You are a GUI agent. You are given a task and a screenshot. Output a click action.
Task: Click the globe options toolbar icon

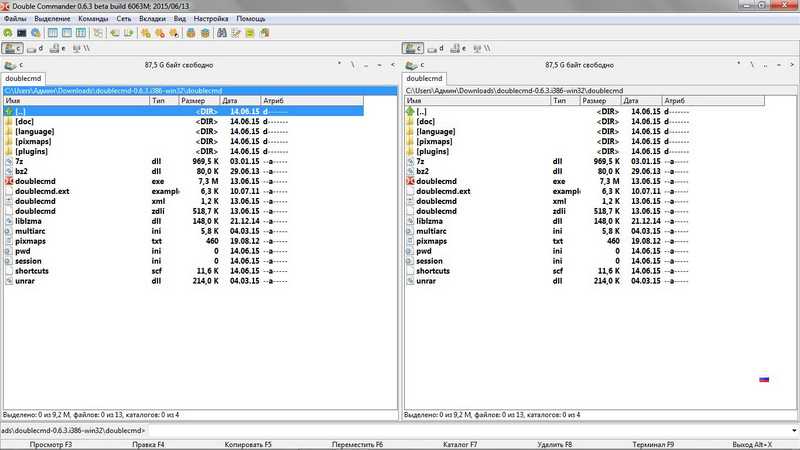pyautogui.click(x=35, y=33)
